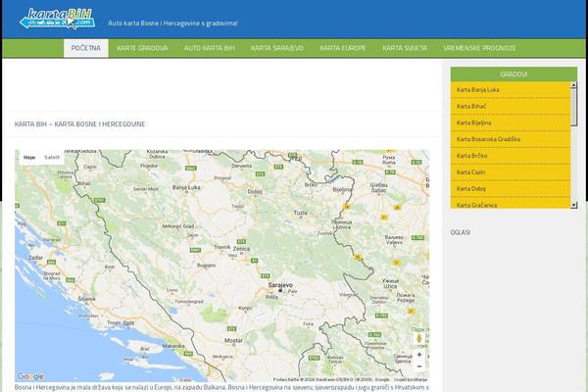This screenshot has height=392, width=588.
Task: Open Karta Sarajevo menu item
Action: click(x=277, y=48)
